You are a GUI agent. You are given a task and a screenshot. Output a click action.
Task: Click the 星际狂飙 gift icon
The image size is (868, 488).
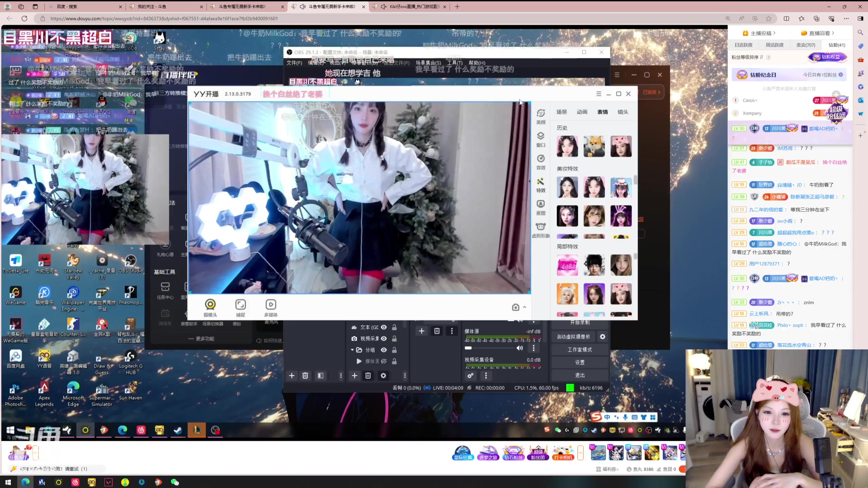tap(462, 453)
